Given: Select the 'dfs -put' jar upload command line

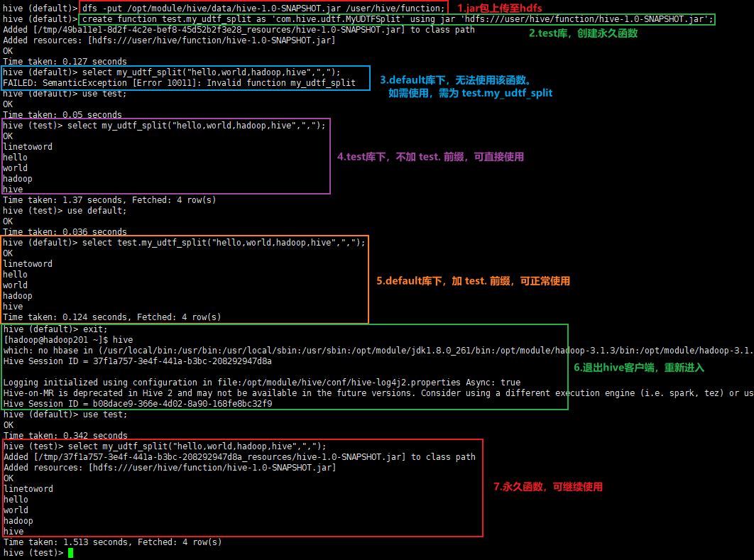Looking at the screenshot, I should 224,9.
